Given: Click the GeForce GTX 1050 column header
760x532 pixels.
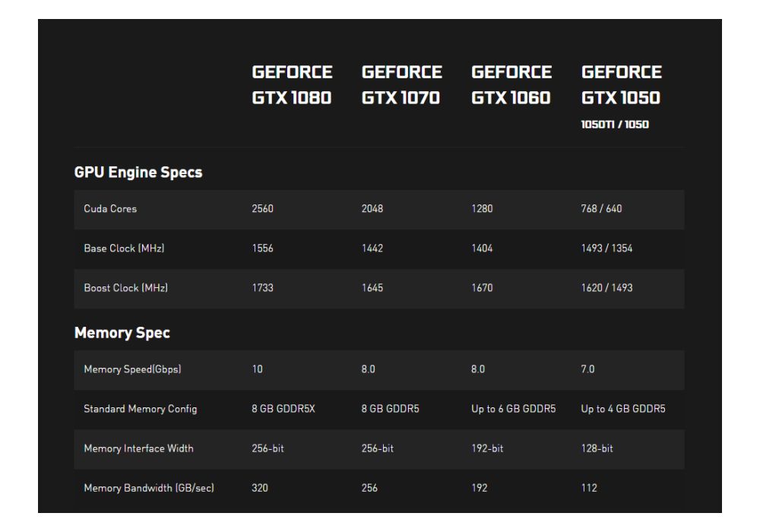Looking at the screenshot, I should (622, 86).
